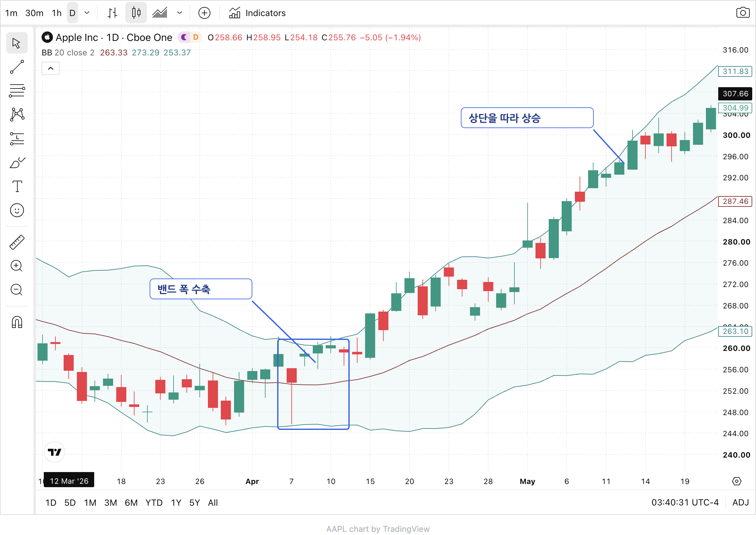Select the 3M date range
The image size is (756, 535).
(111, 503)
